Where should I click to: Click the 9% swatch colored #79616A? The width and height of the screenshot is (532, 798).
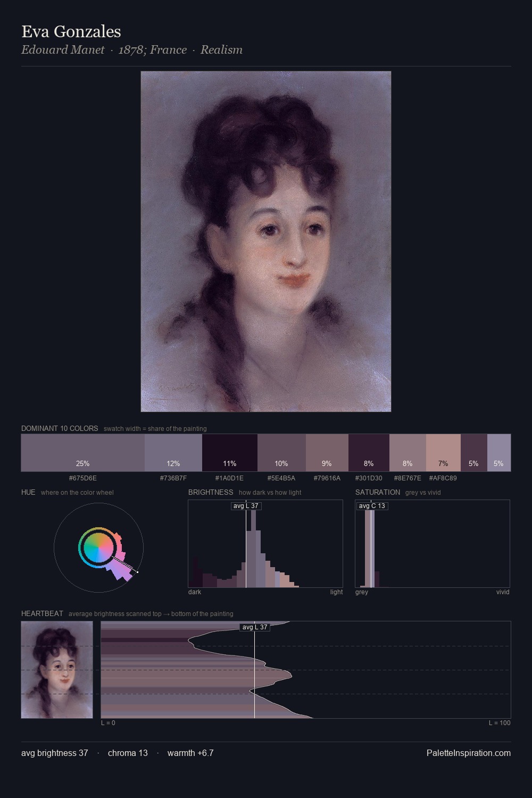(327, 453)
